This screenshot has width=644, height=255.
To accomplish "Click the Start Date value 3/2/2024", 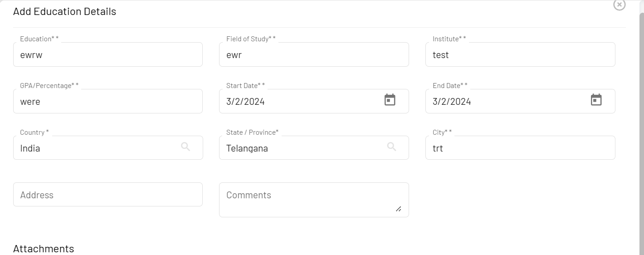I will click(x=245, y=102).
